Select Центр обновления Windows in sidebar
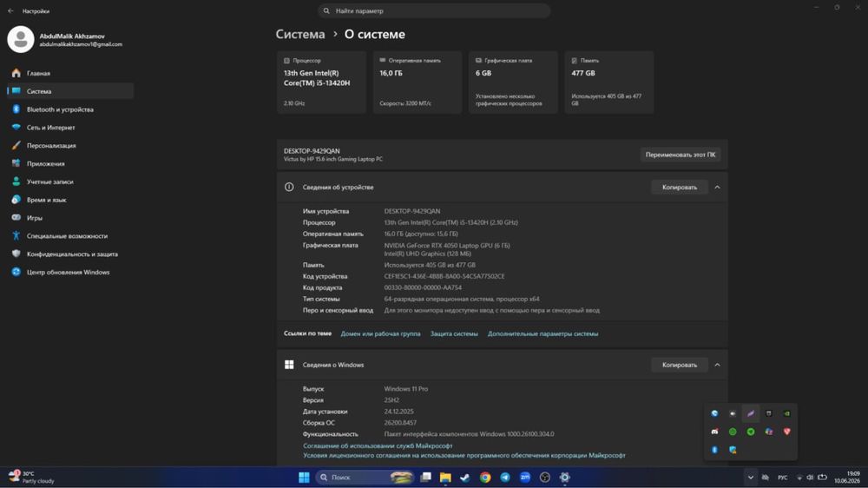 (70, 272)
